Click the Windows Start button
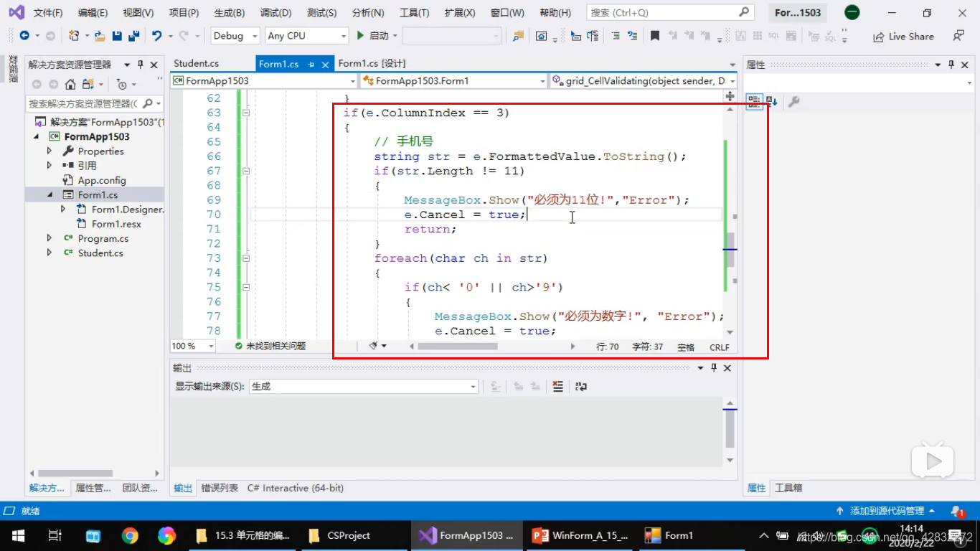The image size is (980, 551). tap(18, 535)
